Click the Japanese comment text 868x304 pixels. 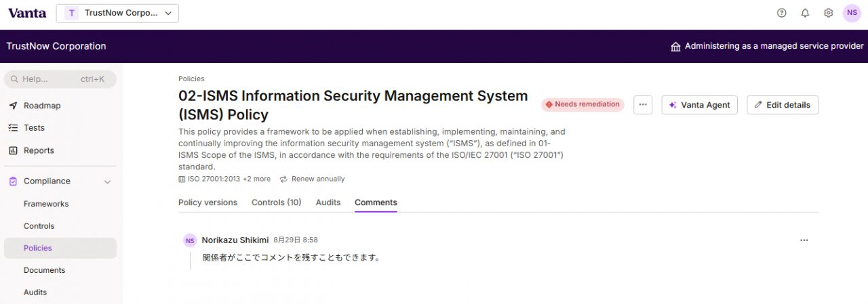click(292, 258)
